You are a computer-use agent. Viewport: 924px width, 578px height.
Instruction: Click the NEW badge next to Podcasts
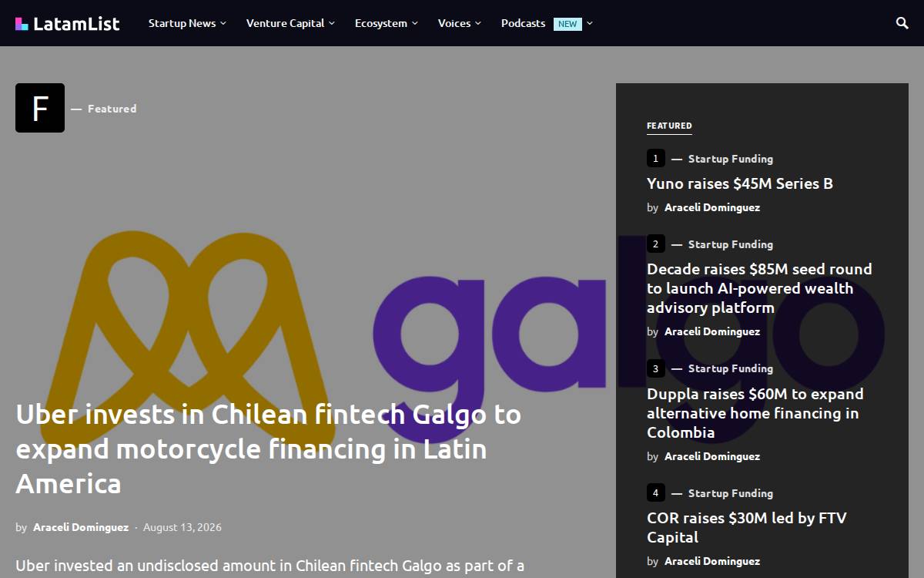(567, 24)
